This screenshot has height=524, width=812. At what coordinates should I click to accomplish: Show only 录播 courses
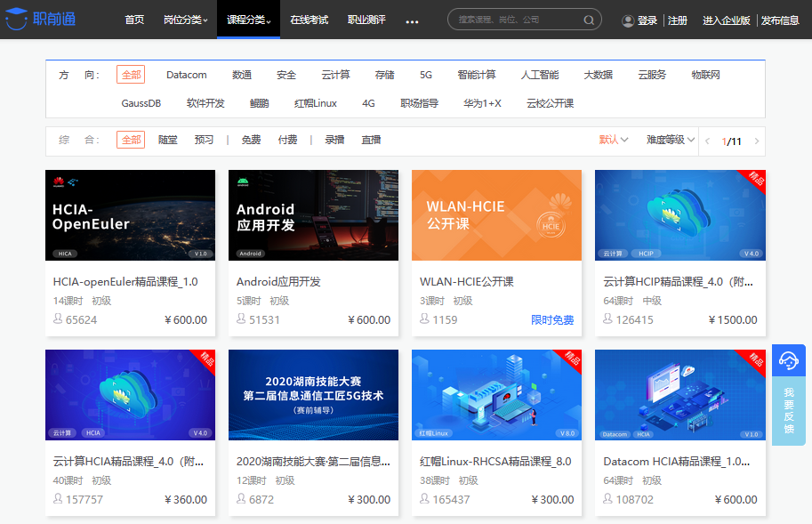[x=334, y=140]
